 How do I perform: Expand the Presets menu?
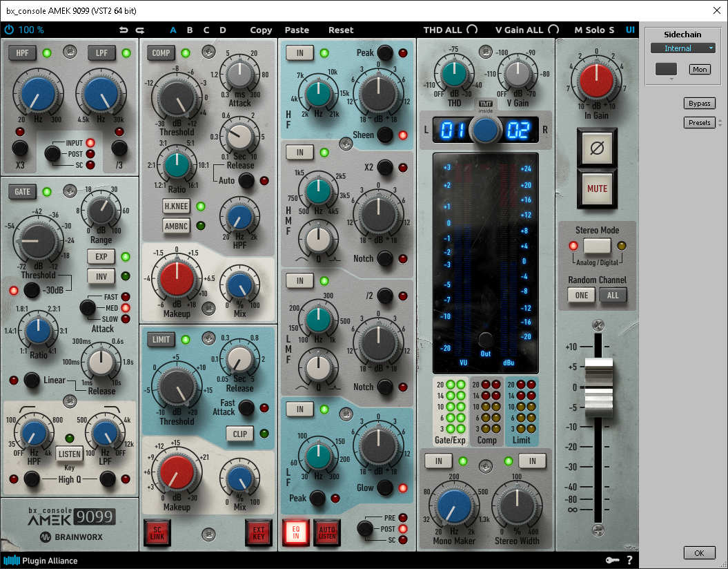click(698, 122)
